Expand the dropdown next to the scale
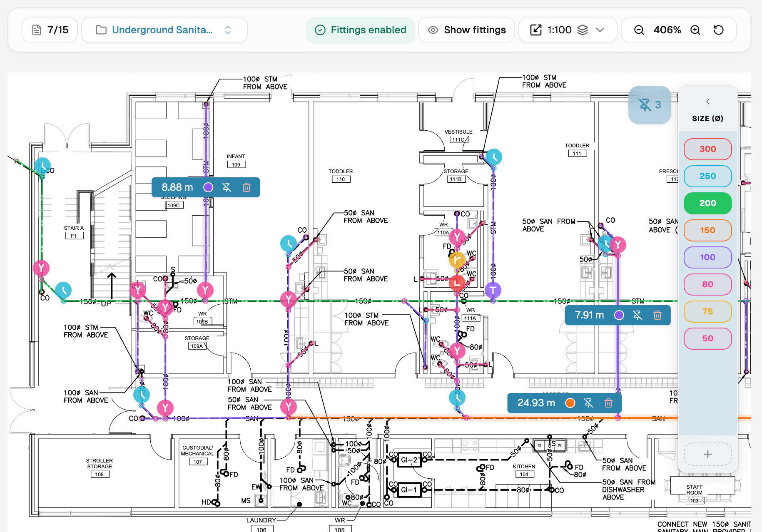762x532 pixels. [600, 30]
